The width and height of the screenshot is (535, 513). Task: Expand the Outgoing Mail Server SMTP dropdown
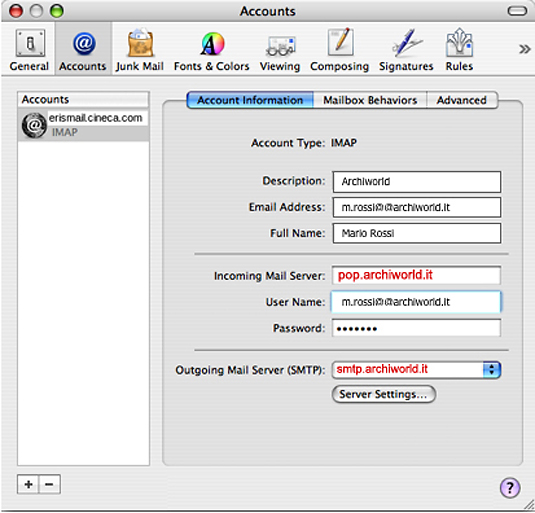pyautogui.click(x=492, y=370)
